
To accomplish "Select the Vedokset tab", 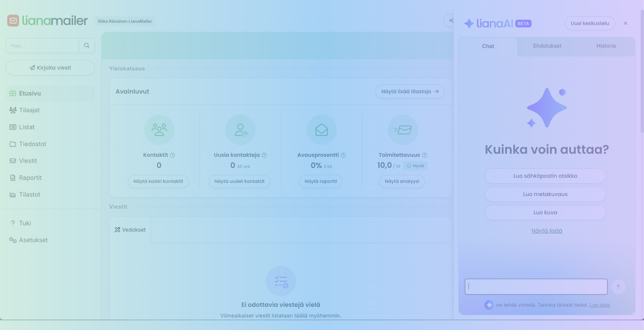I will pos(130,230).
